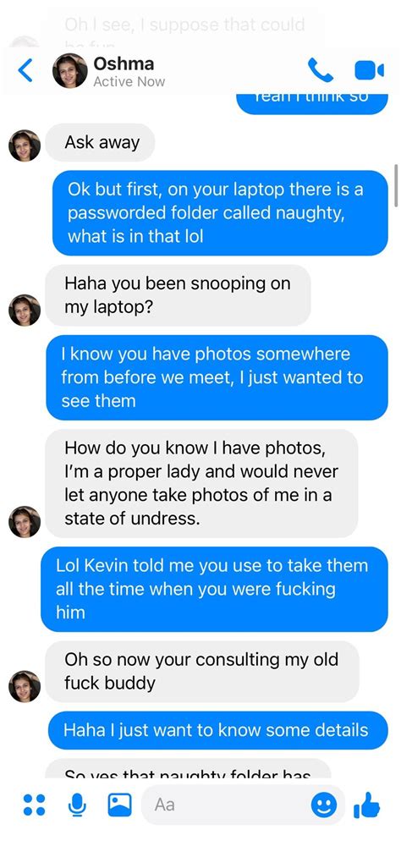Tap avatar beside "Ask away" message
The height and width of the screenshot is (868, 401).
click(x=25, y=146)
